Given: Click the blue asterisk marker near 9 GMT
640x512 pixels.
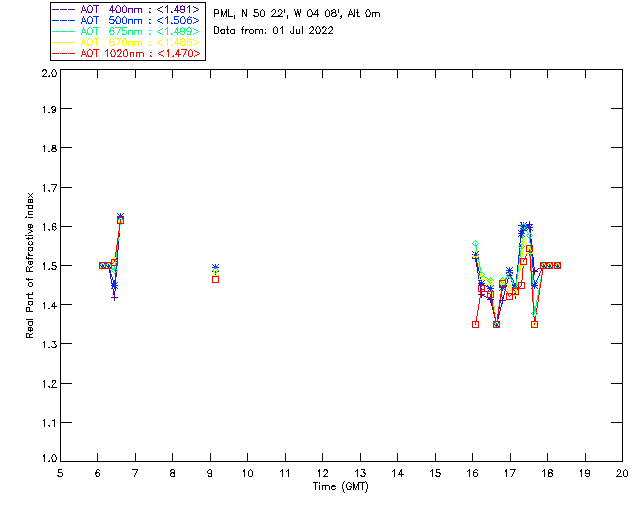Looking at the screenshot, I should pyautogui.click(x=215, y=268).
